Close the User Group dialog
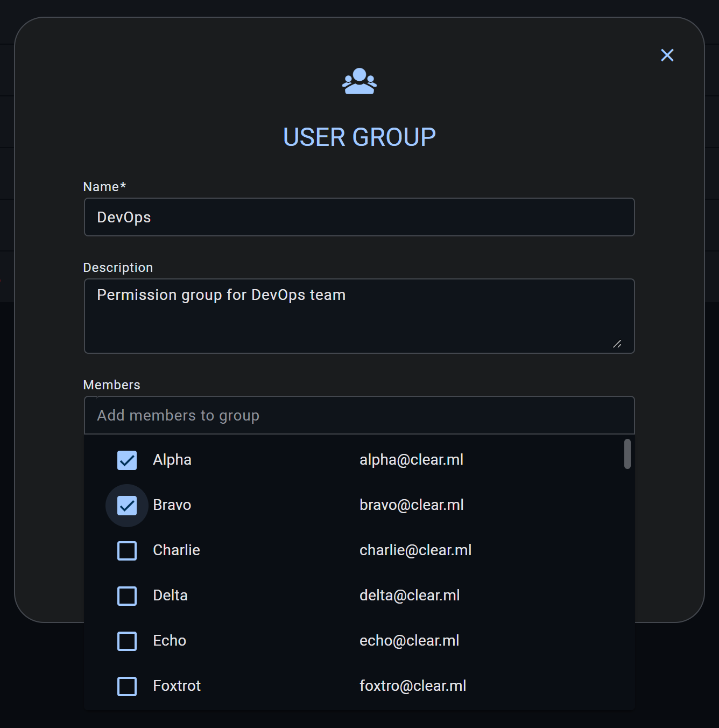 click(x=667, y=55)
